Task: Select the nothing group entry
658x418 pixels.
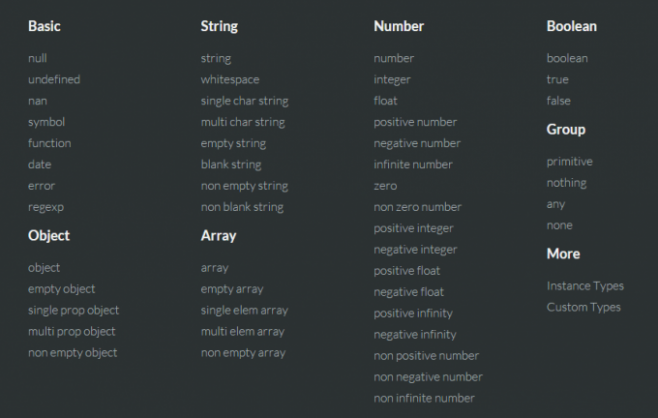Action: point(567,183)
